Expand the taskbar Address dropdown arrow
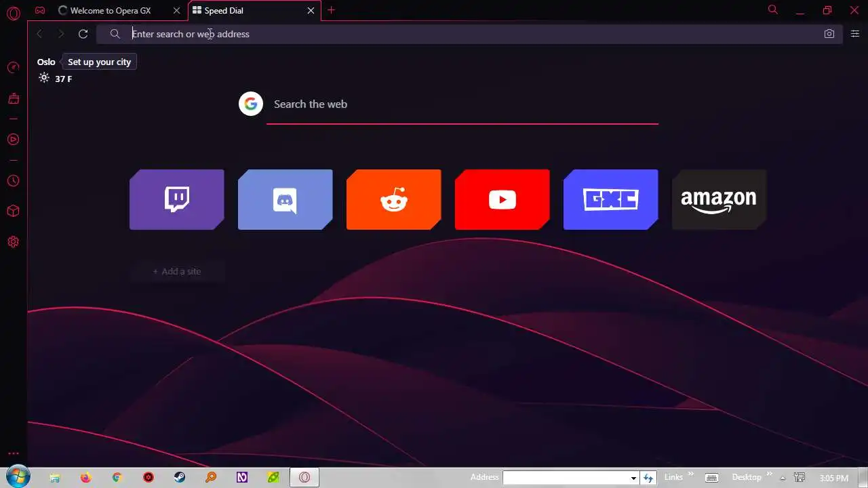868x488 pixels. 633,478
